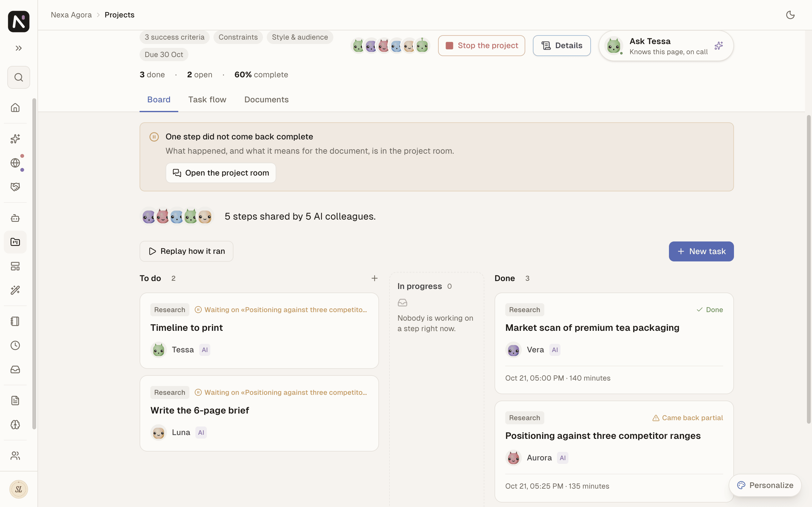Open the history clock icon
The width and height of the screenshot is (812, 507).
coord(16,345)
